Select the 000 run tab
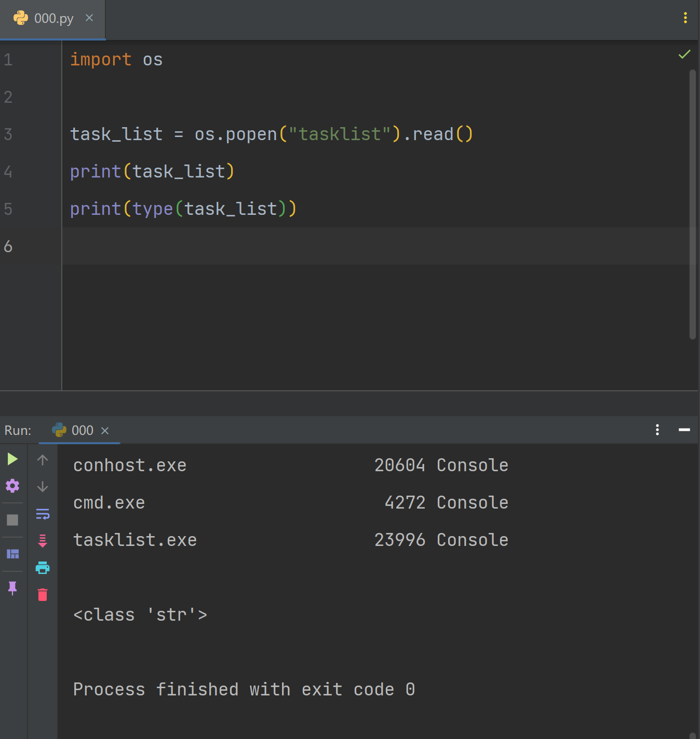Viewport: 700px width, 739px height. tap(79, 430)
